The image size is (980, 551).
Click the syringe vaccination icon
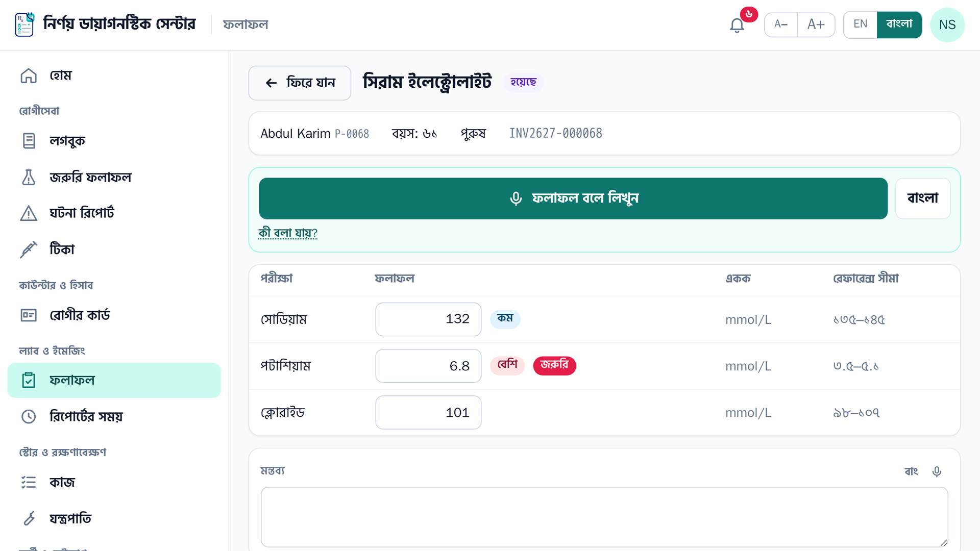29,249
